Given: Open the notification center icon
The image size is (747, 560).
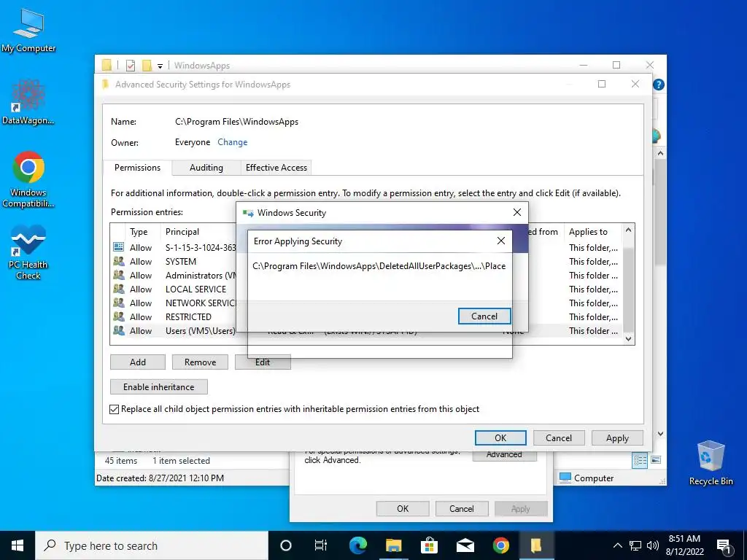Looking at the screenshot, I should (x=724, y=545).
